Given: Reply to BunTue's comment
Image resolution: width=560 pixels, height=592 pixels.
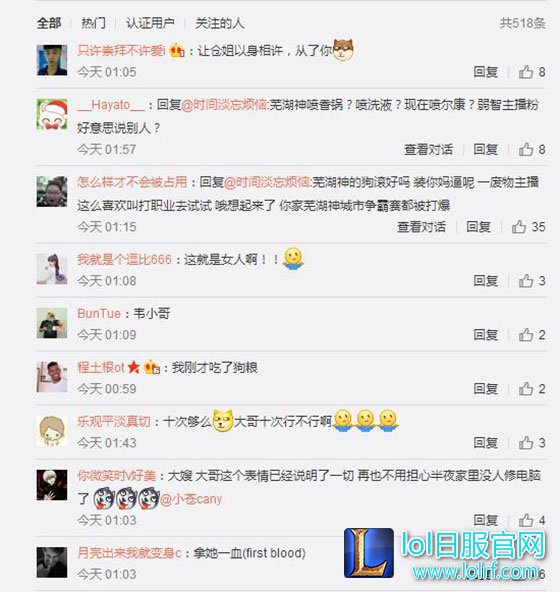Looking at the screenshot, I should coord(486,335).
